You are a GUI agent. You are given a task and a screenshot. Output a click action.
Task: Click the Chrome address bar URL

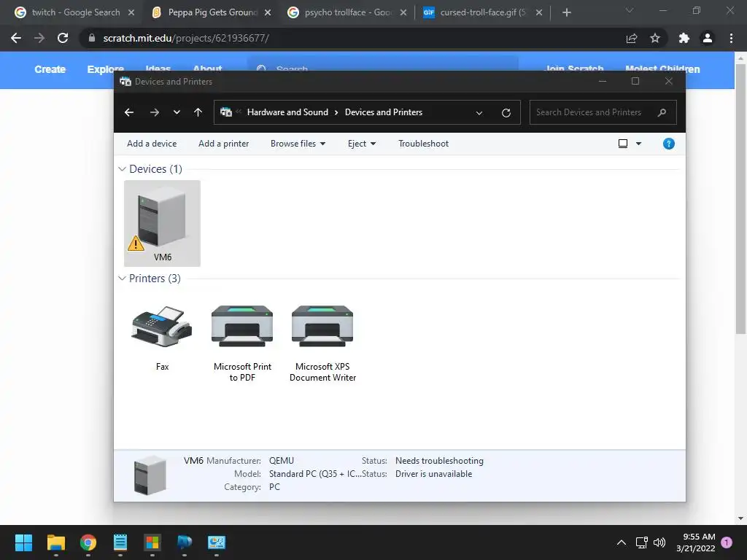(186, 38)
